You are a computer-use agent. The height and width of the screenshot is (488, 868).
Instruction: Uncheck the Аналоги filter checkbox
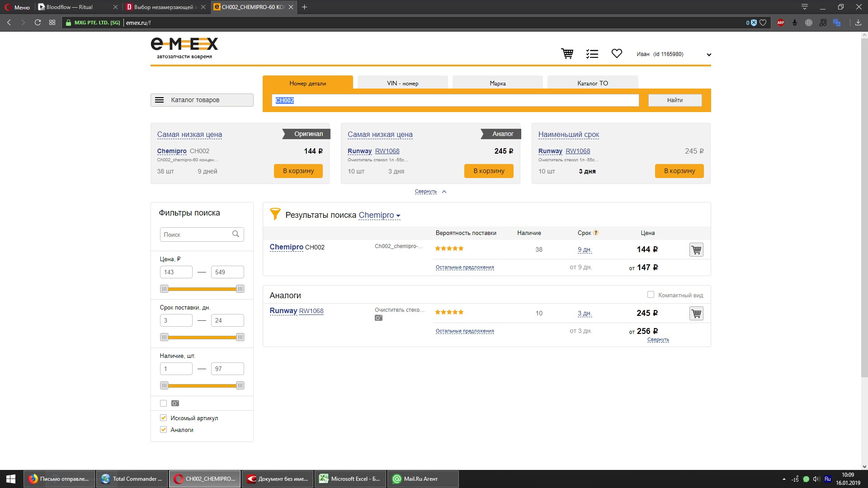click(x=164, y=430)
